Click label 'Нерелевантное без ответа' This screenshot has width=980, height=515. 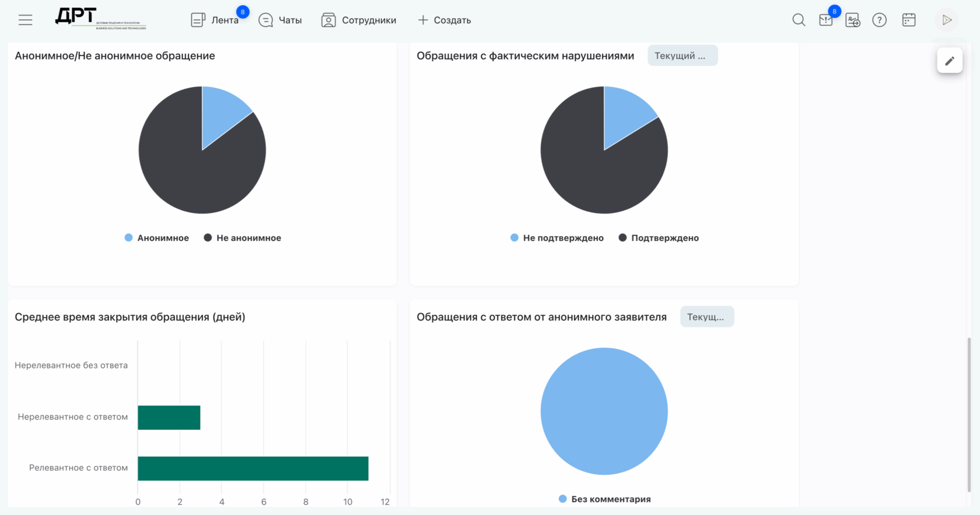[x=71, y=366]
